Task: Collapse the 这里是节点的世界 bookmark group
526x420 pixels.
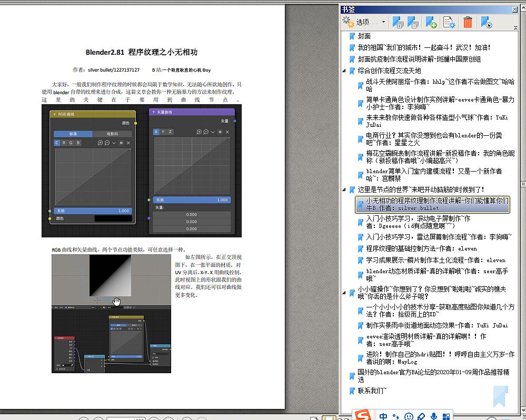Action: 344,189
